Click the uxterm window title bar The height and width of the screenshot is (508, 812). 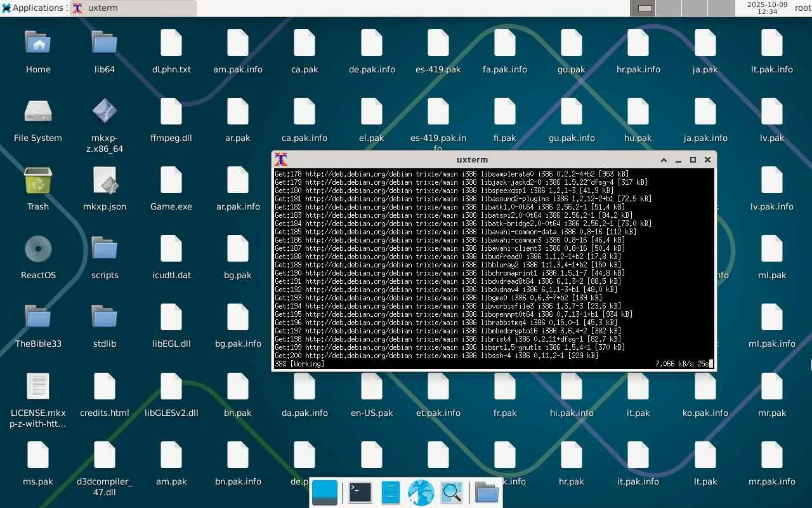[472, 159]
